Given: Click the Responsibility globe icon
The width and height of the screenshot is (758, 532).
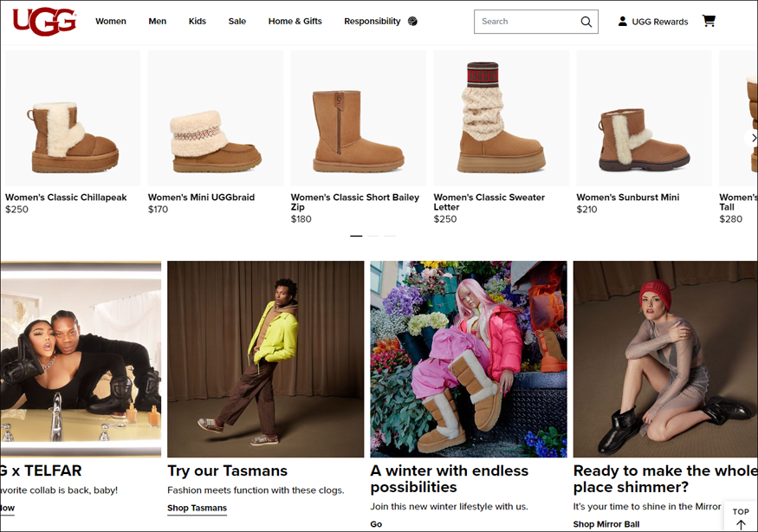Looking at the screenshot, I should pos(412,22).
